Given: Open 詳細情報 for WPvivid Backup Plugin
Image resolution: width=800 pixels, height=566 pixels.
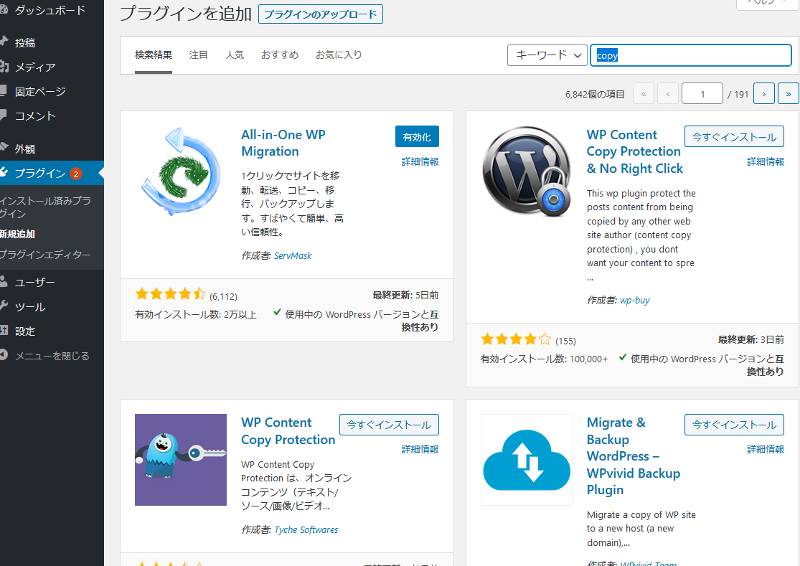Looking at the screenshot, I should click(765, 449).
